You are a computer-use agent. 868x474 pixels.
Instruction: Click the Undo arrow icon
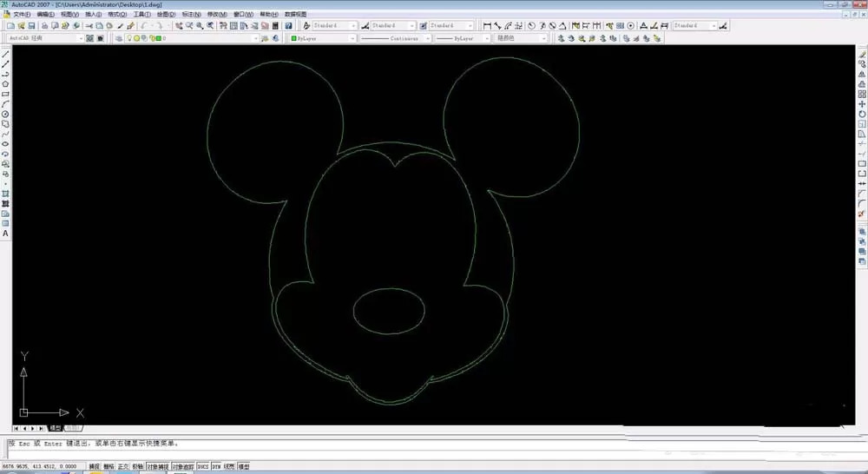[x=144, y=25]
